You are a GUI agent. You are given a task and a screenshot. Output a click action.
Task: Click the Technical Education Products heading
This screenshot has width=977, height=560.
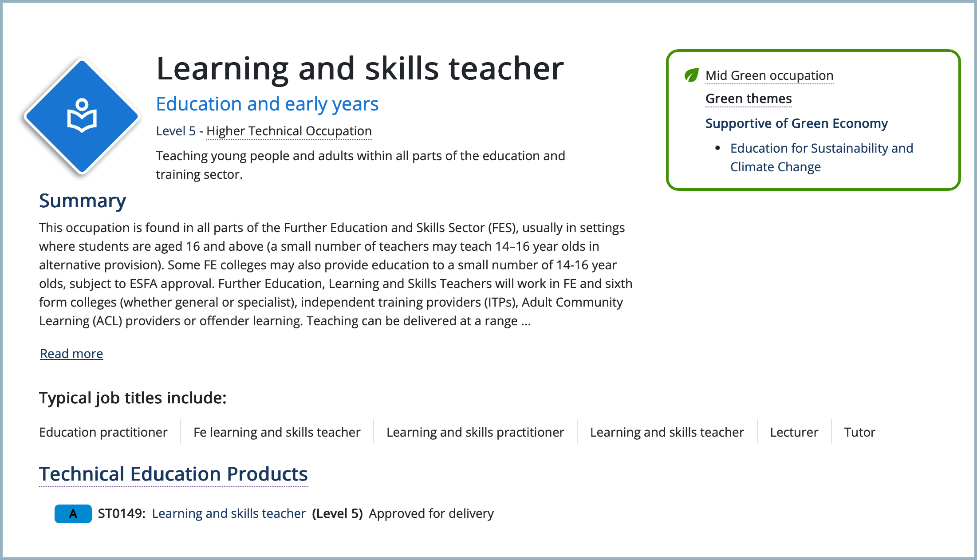click(x=173, y=474)
